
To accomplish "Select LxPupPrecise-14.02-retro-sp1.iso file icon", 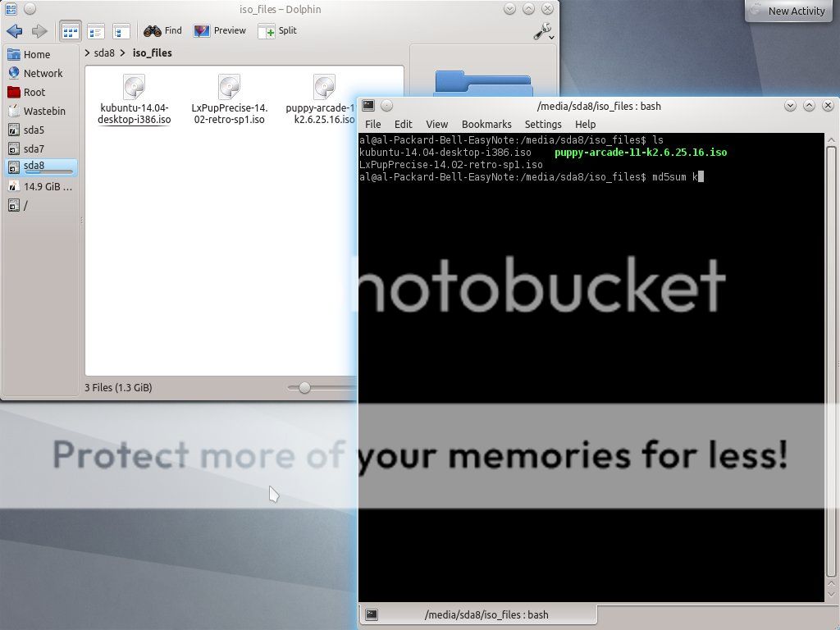I will (x=230, y=87).
